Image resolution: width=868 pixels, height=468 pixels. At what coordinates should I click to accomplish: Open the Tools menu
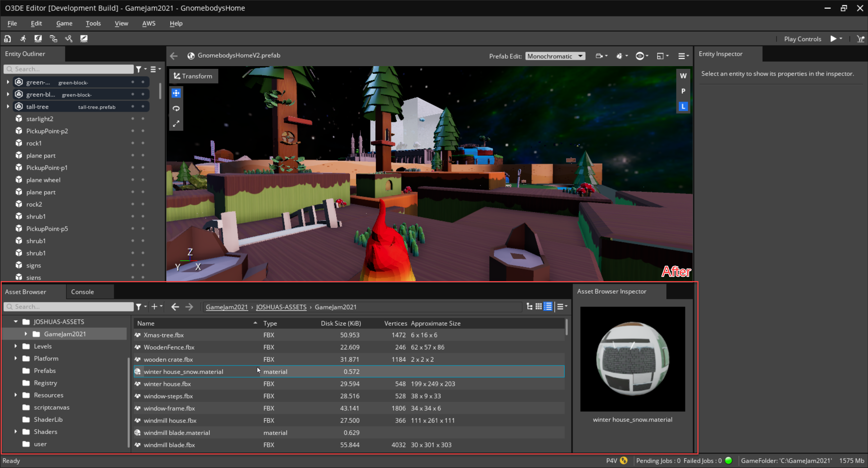click(93, 23)
